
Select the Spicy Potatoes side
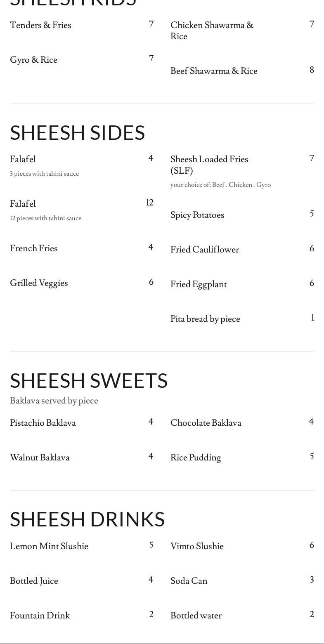[197, 215]
